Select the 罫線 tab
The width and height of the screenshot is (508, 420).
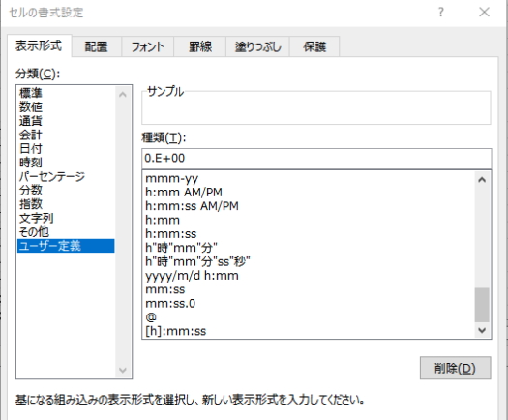coord(200,46)
